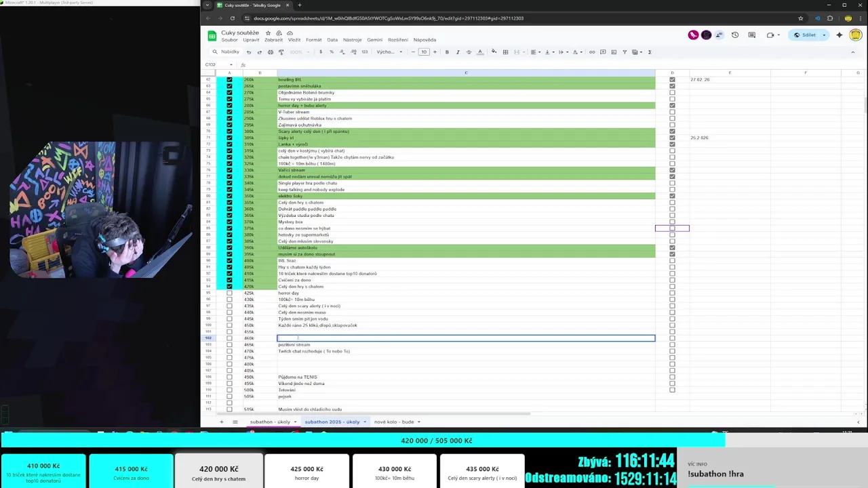868x488 pixels.
Task: Open the Upravit menu
Action: tap(251, 40)
